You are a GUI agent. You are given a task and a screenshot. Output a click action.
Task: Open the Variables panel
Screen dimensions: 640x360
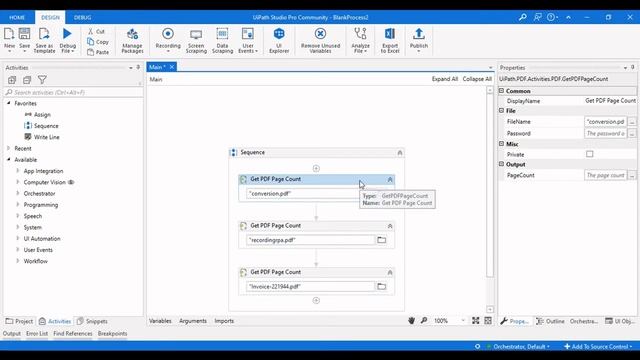click(x=160, y=321)
